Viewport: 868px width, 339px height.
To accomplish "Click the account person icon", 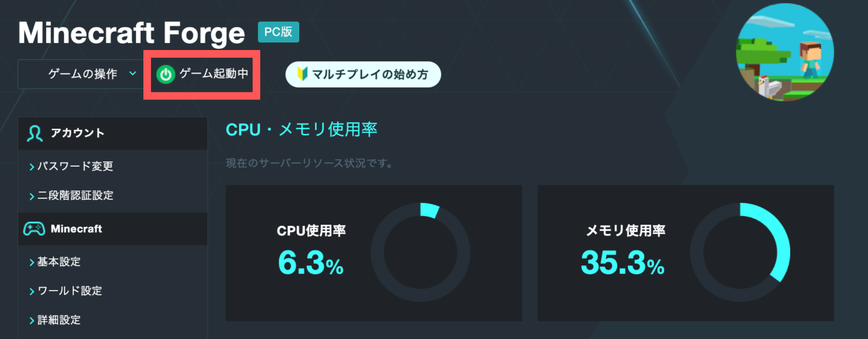I will pos(35,133).
